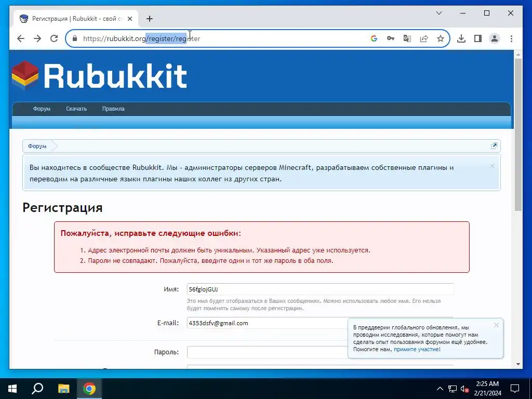Image resolution: width=532 pixels, height=399 pixels.
Task: Click scrollbar up arrow
Action: (x=518, y=54)
